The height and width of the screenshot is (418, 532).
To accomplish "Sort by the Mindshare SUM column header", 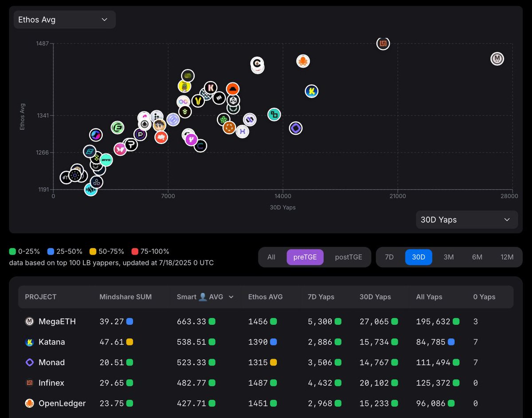I will (x=125, y=297).
